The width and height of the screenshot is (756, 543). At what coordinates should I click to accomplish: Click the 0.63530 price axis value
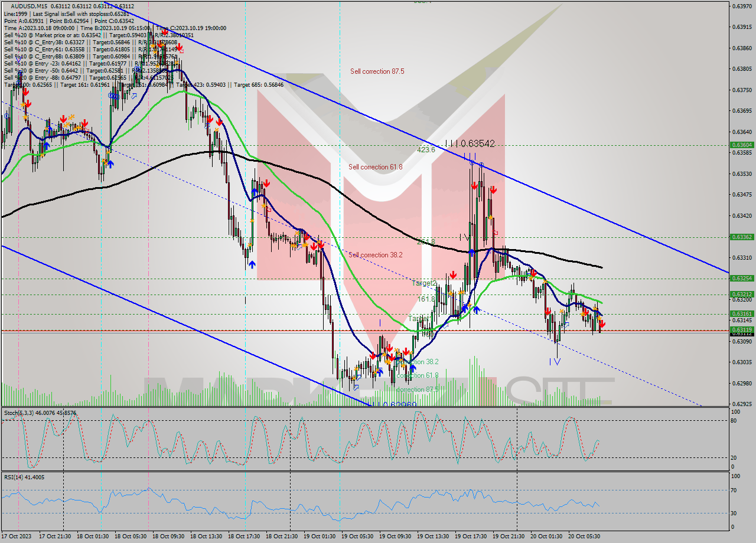coord(742,174)
